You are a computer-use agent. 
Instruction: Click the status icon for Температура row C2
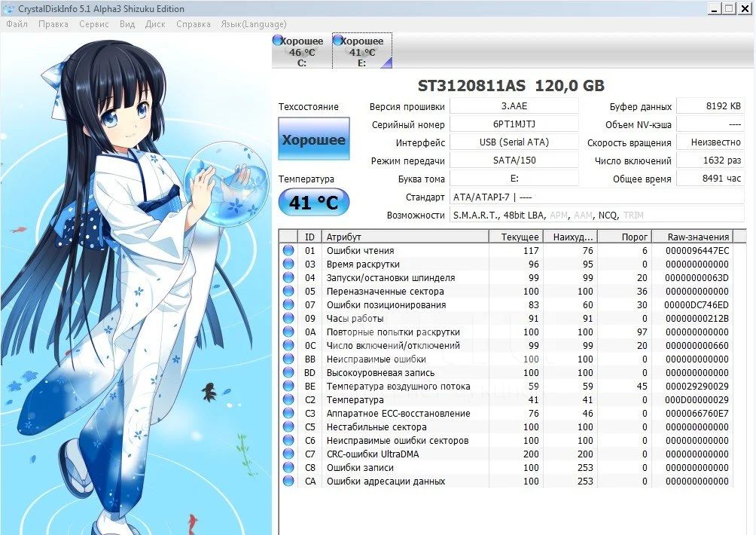click(x=288, y=399)
